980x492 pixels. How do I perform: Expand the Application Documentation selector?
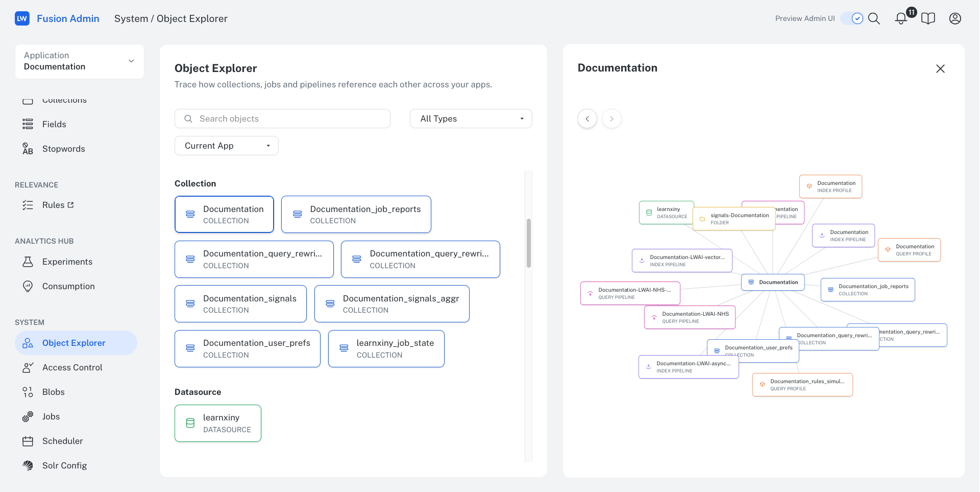coord(80,61)
